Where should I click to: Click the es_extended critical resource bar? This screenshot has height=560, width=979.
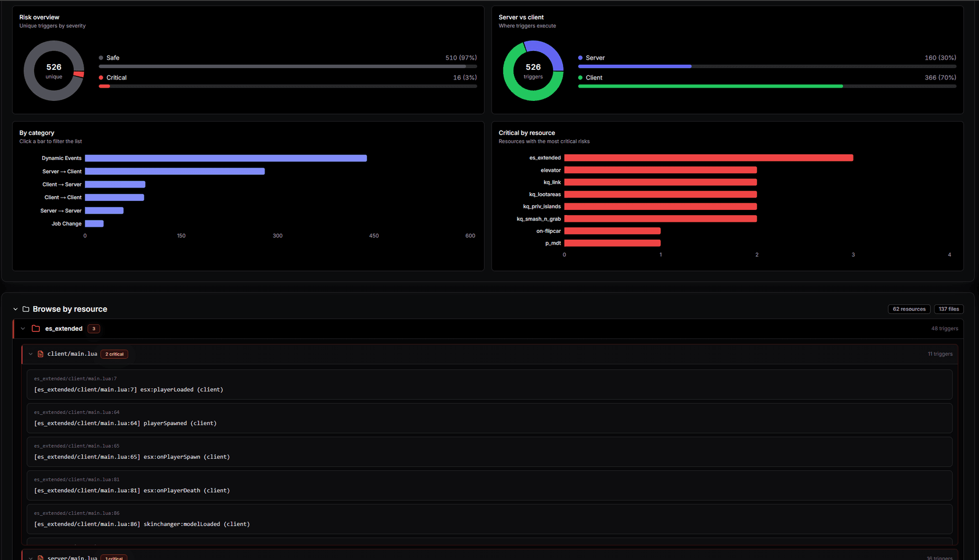tap(709, 158)
